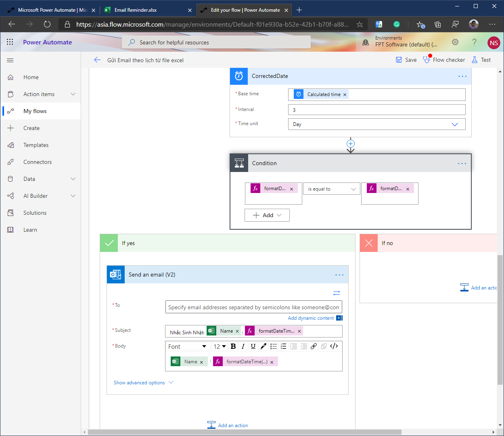Open the app launcher waffle icon

click(10, 42)
